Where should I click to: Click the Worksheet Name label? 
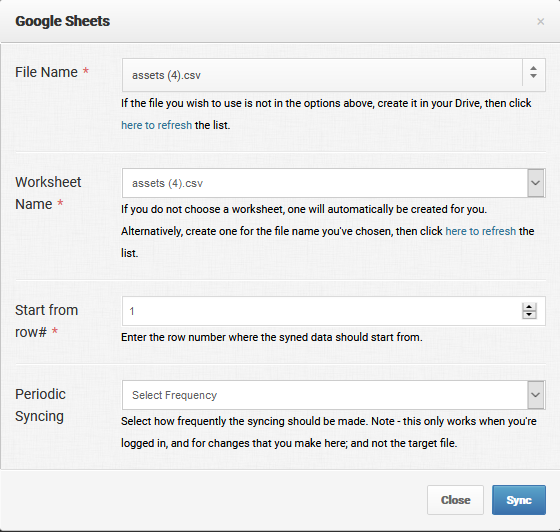tap(48, 193)
